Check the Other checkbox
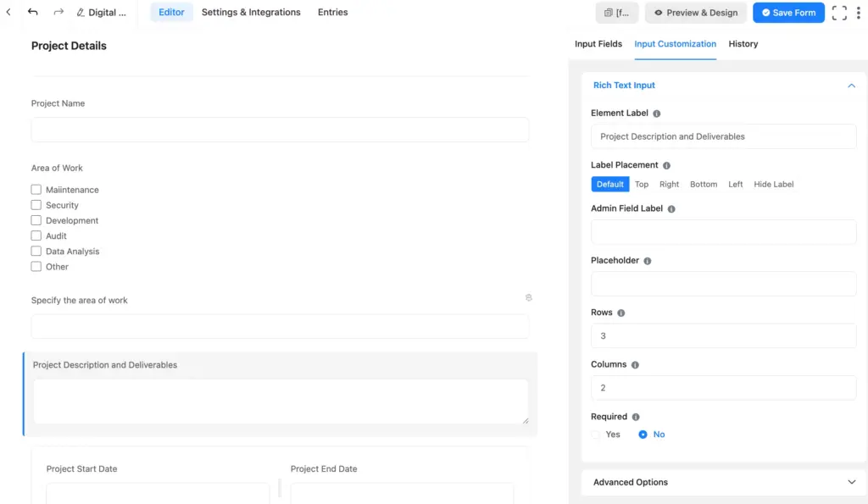Viewport: 868px width, 504px height. pos(36,267)
